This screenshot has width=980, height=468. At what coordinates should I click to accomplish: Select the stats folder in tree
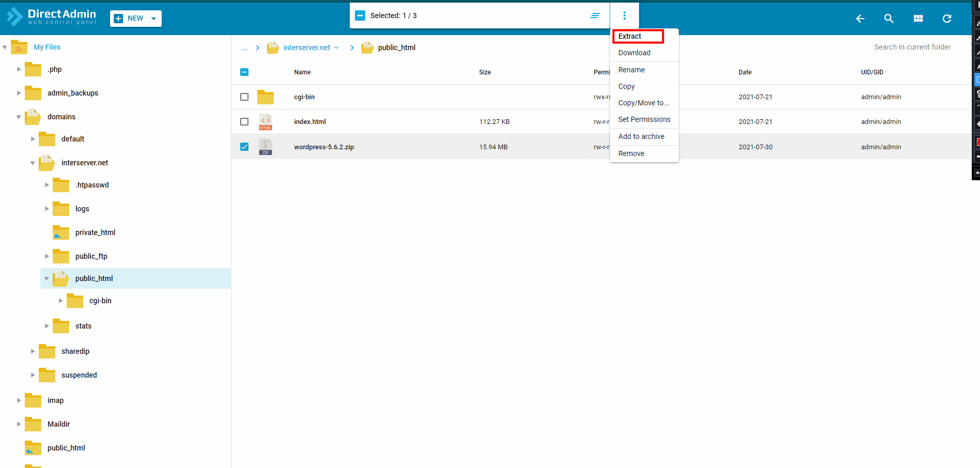[83, 326]
